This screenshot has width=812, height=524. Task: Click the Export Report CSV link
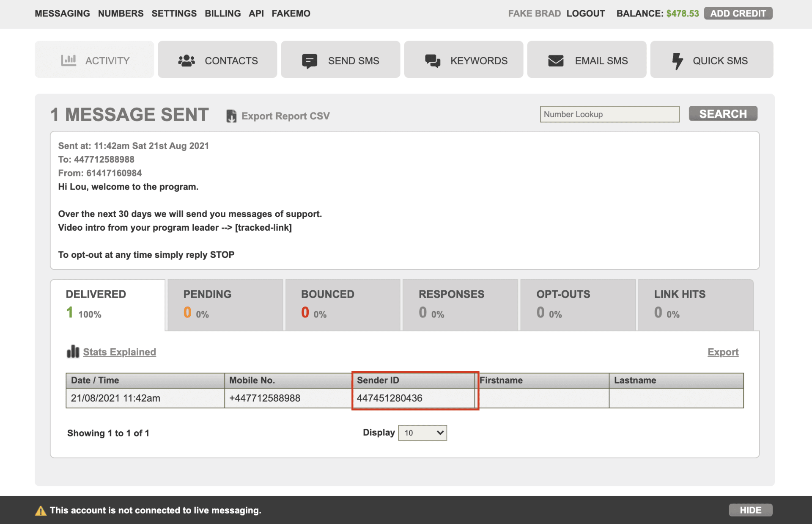(285, 116)
